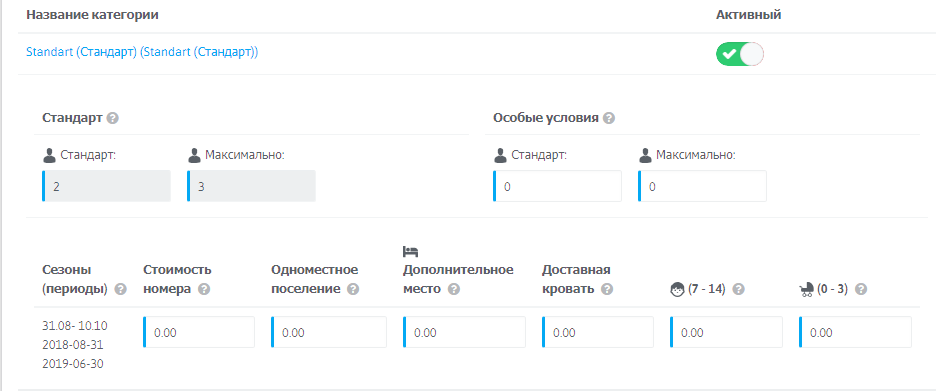Click the Стоимость номера column label
This screenshot has height=391, width=939.
(177, 280)
